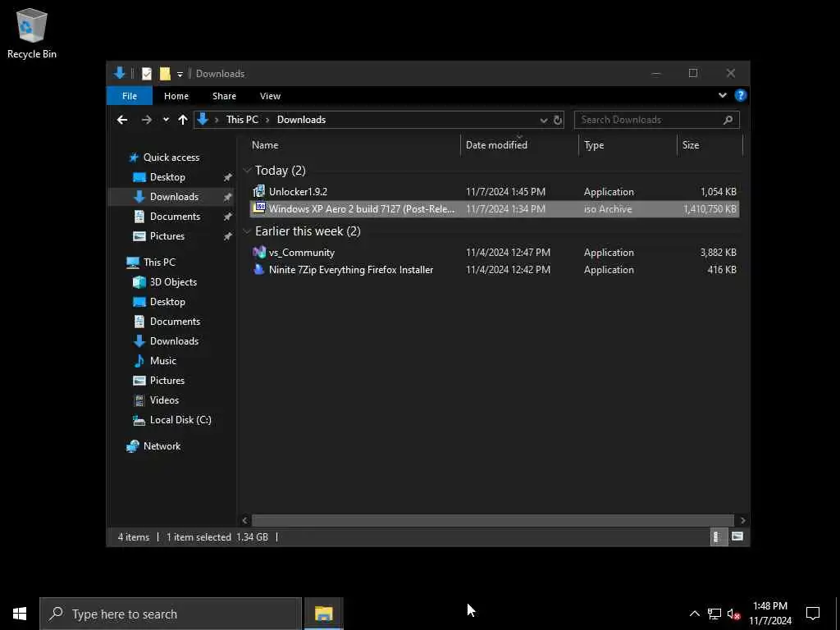The width and height of the screenshot is (840, 630).
Task: Click the Properties quick access toolbar icon
Action: [x=147, y=73]
